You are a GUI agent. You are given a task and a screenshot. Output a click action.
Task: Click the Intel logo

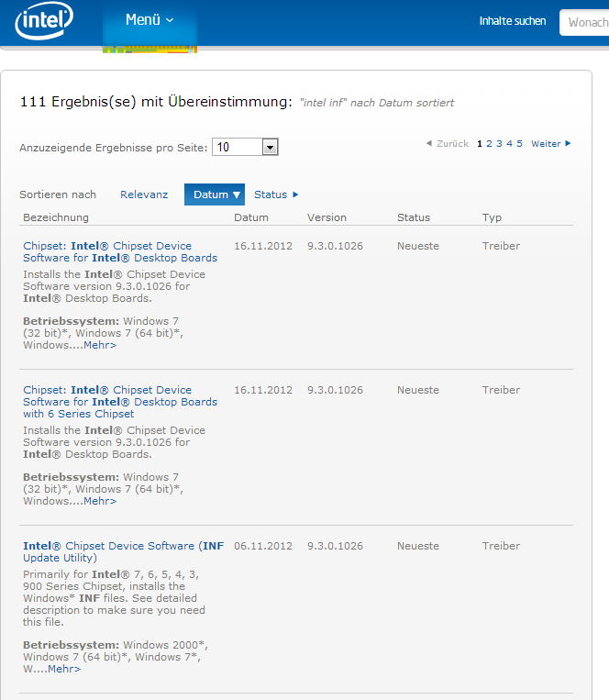tap(44, 20)
